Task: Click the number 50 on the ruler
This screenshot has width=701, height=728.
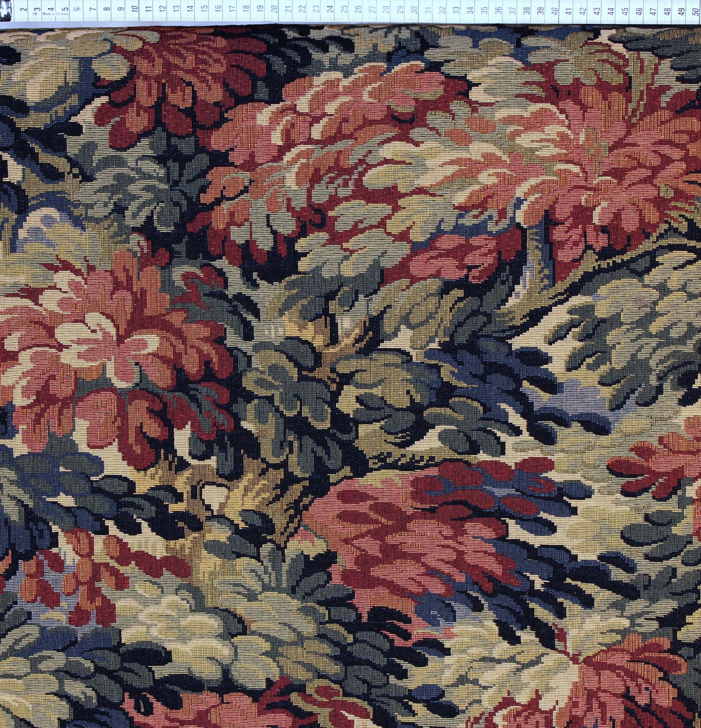Action: [695, 12]
